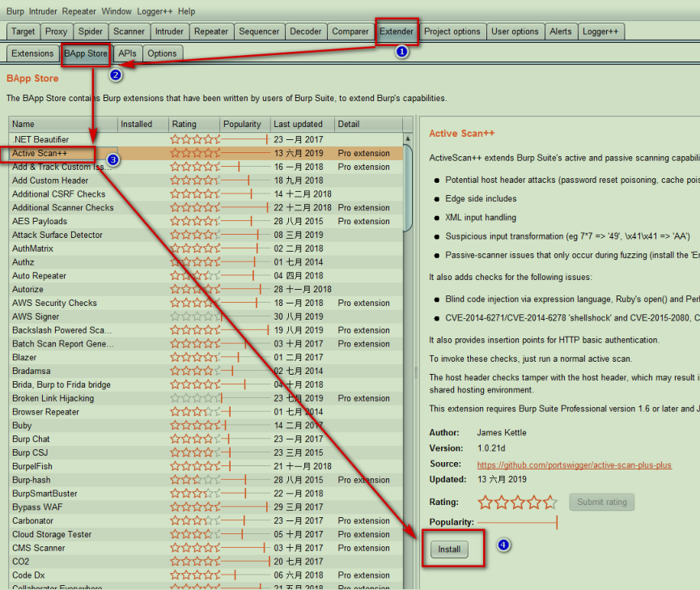
Task: Switch to the Sequencer tab
Action: pos(259,32)
